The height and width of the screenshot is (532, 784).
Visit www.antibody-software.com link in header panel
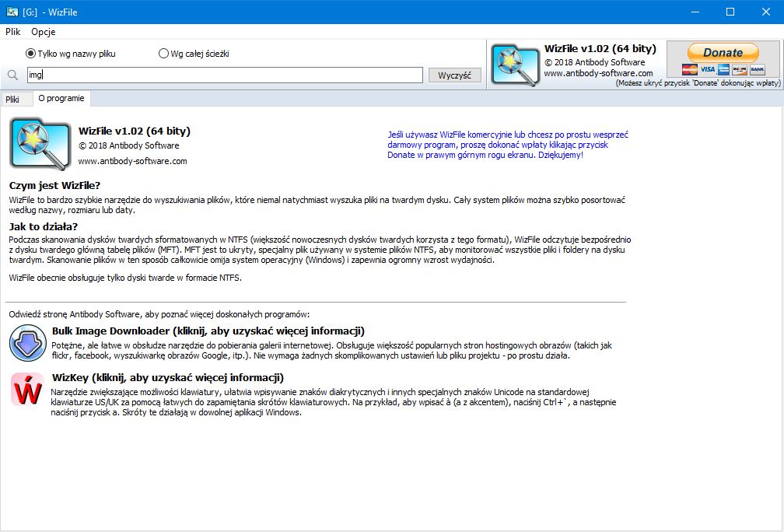(599, 73)
